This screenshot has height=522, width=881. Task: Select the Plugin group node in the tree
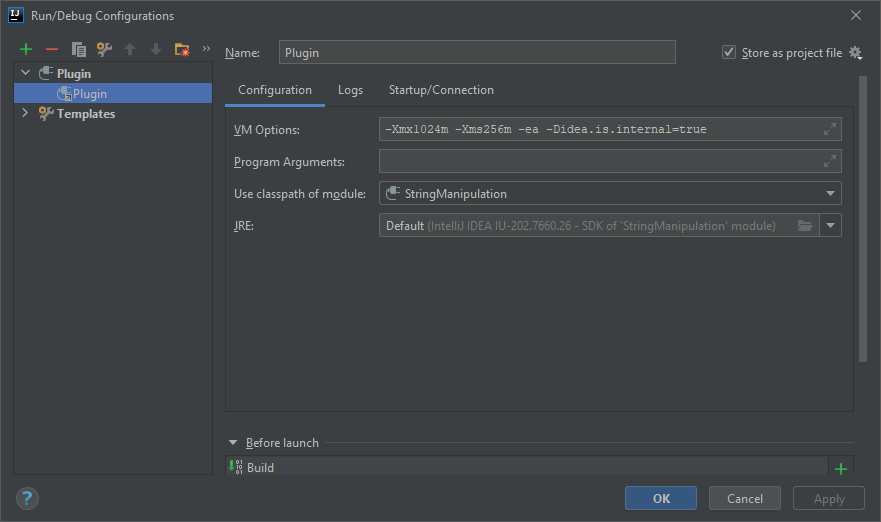pos(113,74)
